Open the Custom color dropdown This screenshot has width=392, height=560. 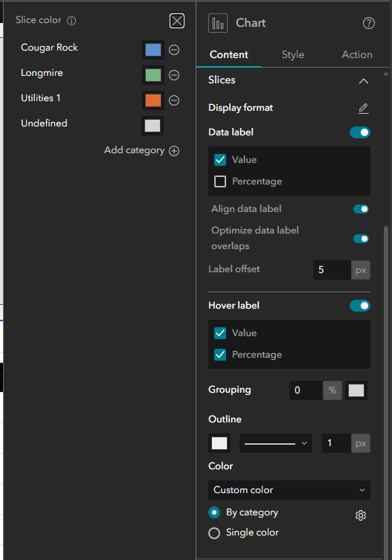(x=289, y=490)
